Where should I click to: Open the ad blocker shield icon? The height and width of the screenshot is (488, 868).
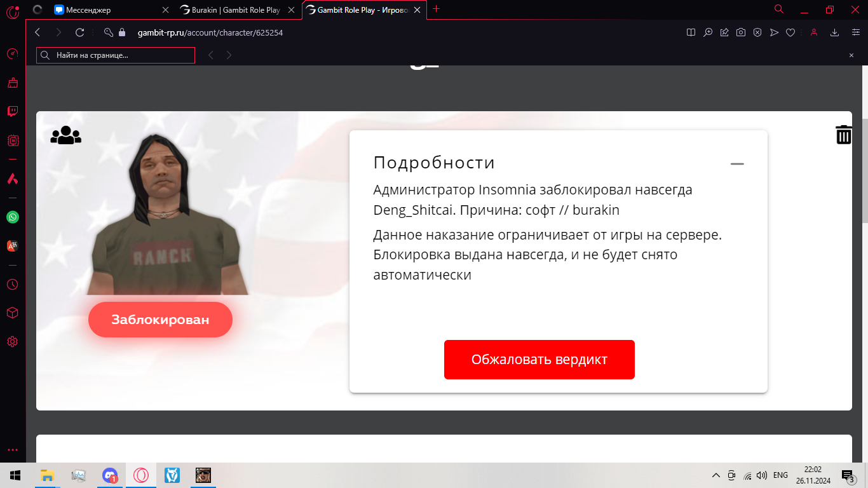757,32
